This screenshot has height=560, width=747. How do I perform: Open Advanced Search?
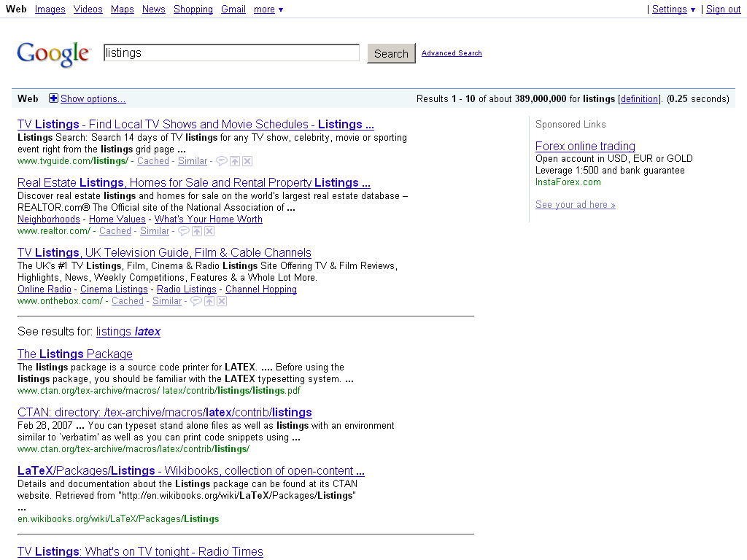[452, 52]
